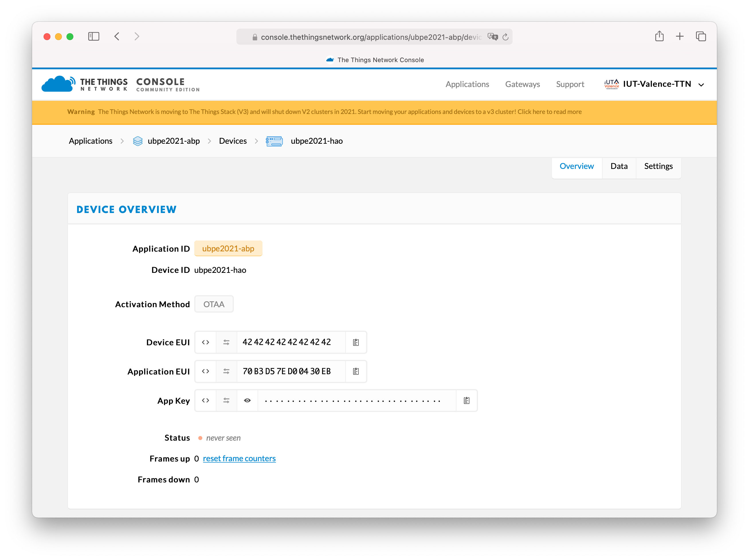This screenshot has width=749, height=560.
Task: Click App Key code brackets icon
Action: pos(206,400)
